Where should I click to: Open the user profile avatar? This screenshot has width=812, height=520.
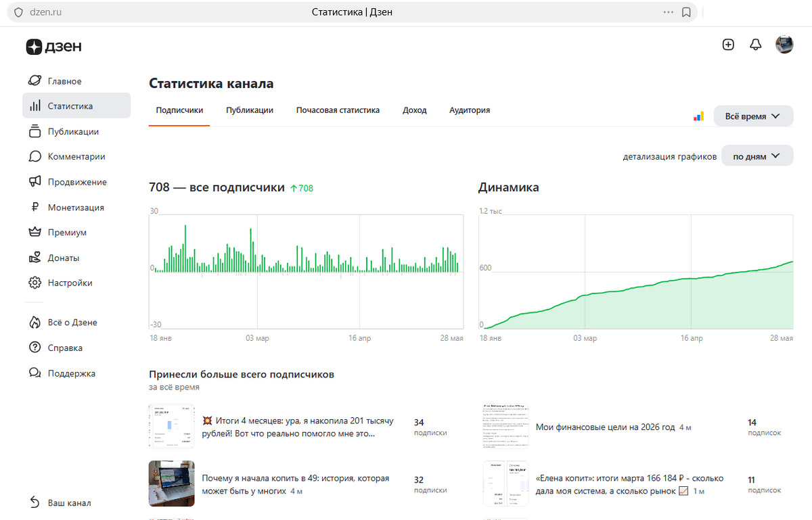click(x=784, y=45)
